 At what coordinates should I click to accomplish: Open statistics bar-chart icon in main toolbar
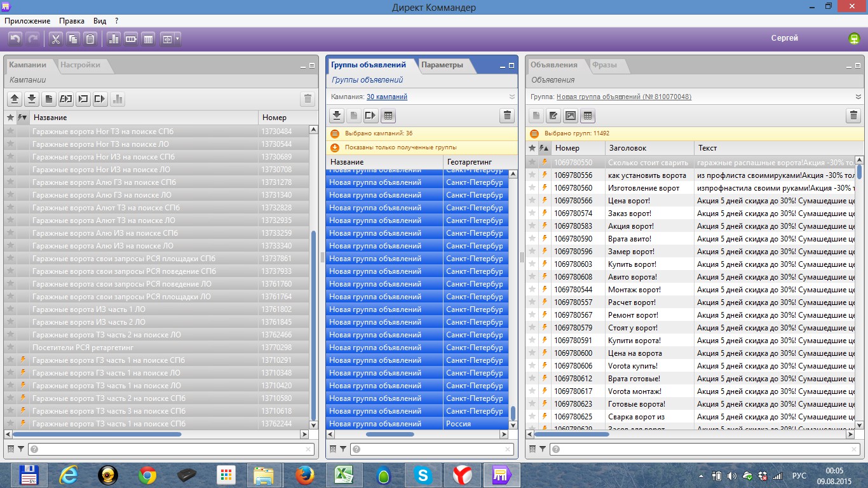(x=114, y=39)
